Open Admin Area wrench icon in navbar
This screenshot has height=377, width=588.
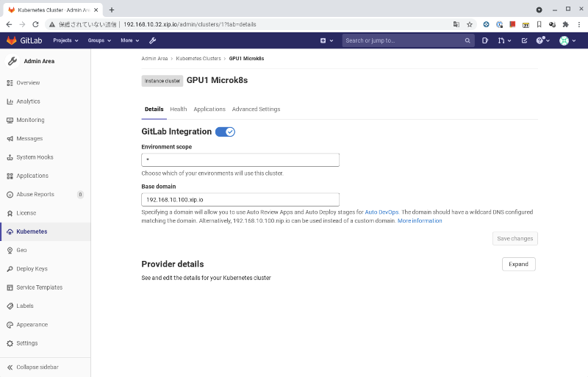point(153,40)
